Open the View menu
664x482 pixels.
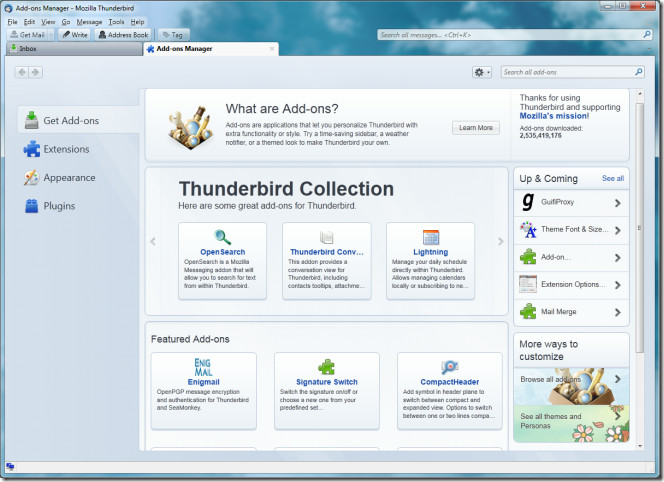pos(48,22)
